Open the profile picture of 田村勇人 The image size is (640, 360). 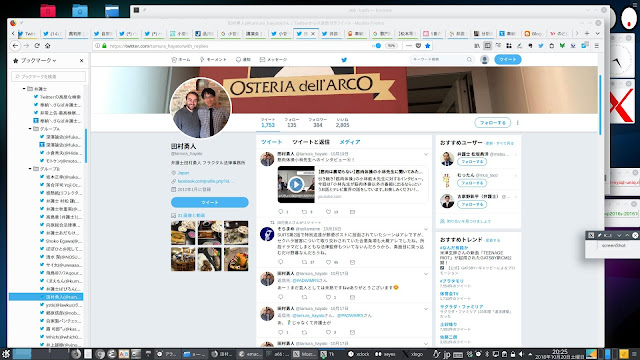coord(200,108)
